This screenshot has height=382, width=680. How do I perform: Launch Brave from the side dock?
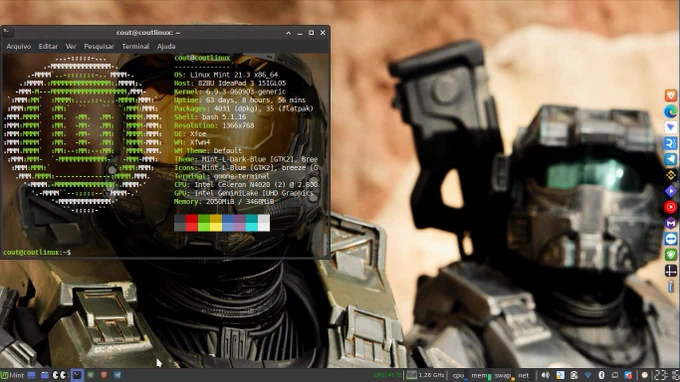(x=670, y=96)
